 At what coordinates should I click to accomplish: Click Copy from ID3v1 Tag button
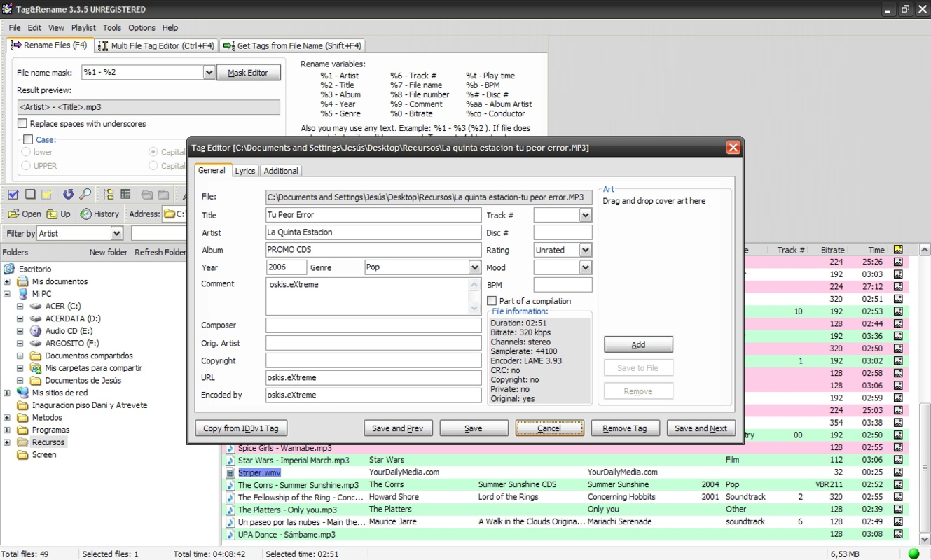(x=241, y=428)
